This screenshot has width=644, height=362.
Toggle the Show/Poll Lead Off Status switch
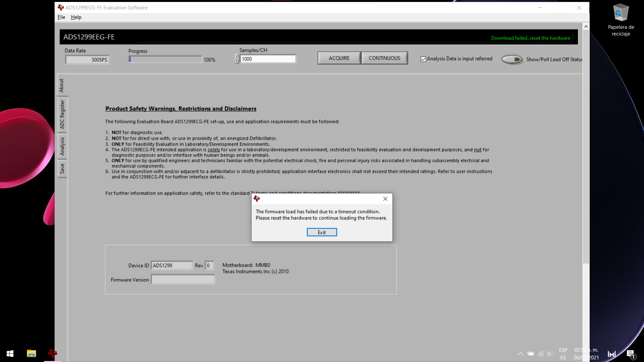point(512,59)
